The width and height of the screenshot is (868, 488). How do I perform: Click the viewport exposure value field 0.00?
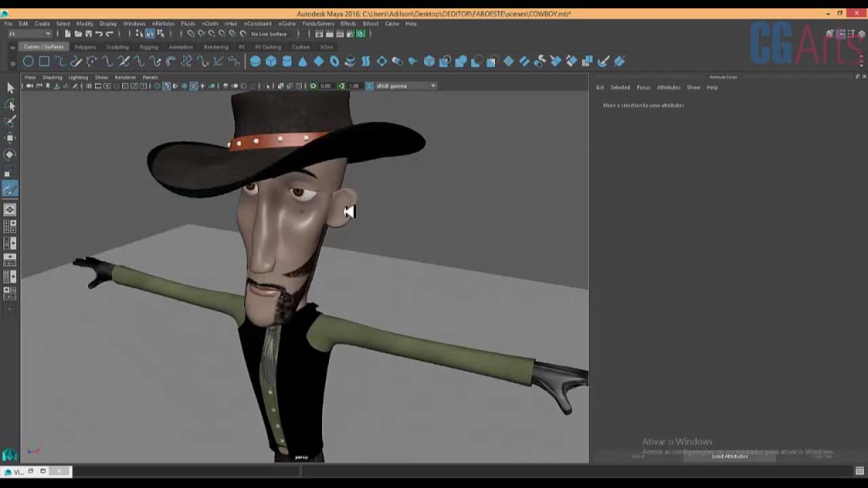tap(325, 86)
